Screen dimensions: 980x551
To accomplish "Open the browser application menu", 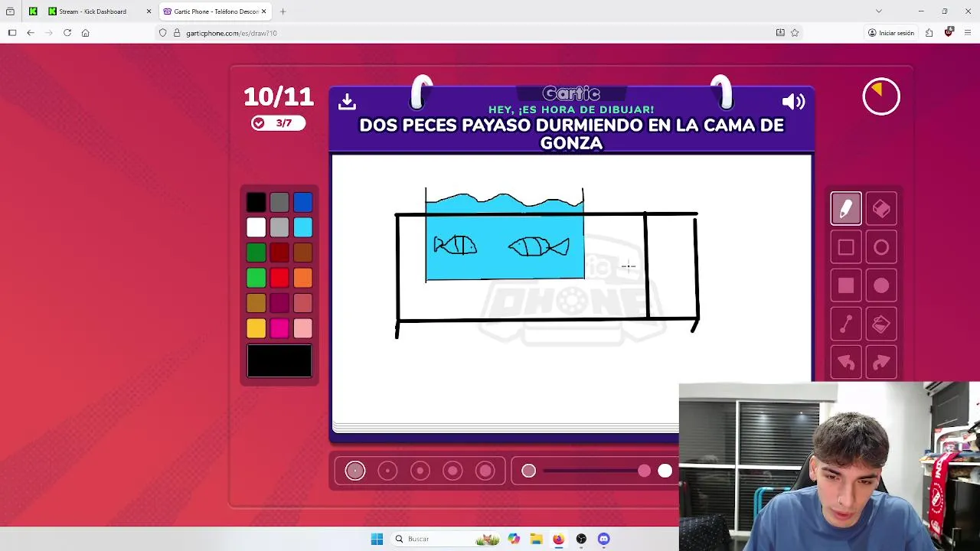I will (x=968, y=33).
